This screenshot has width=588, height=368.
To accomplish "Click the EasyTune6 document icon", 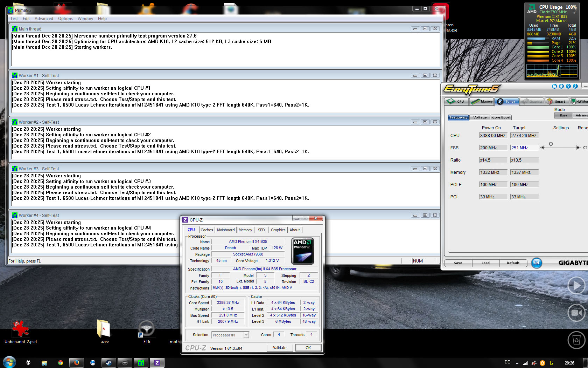I will pos(554,86).
